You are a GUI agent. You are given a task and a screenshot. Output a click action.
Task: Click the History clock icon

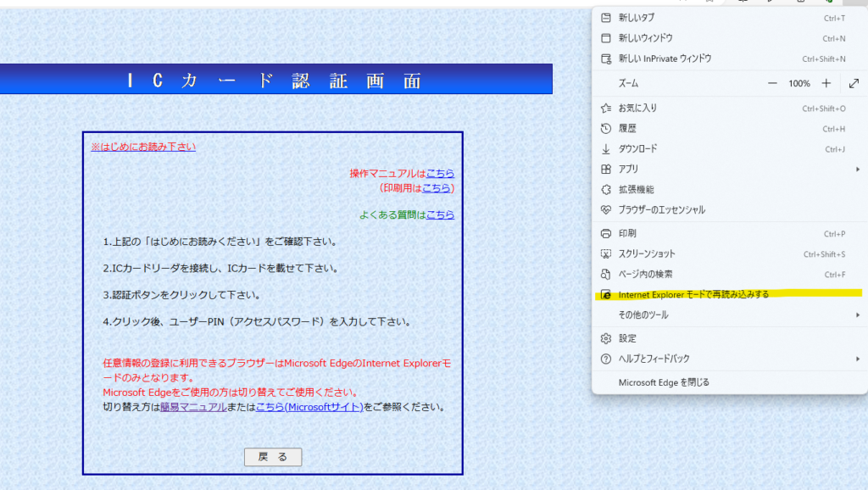[x=605, y=129]
